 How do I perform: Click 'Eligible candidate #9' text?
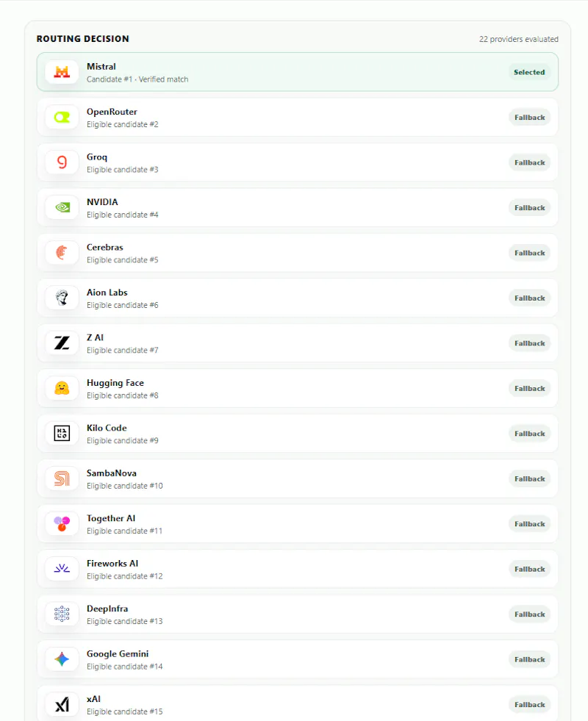[122, 440]
